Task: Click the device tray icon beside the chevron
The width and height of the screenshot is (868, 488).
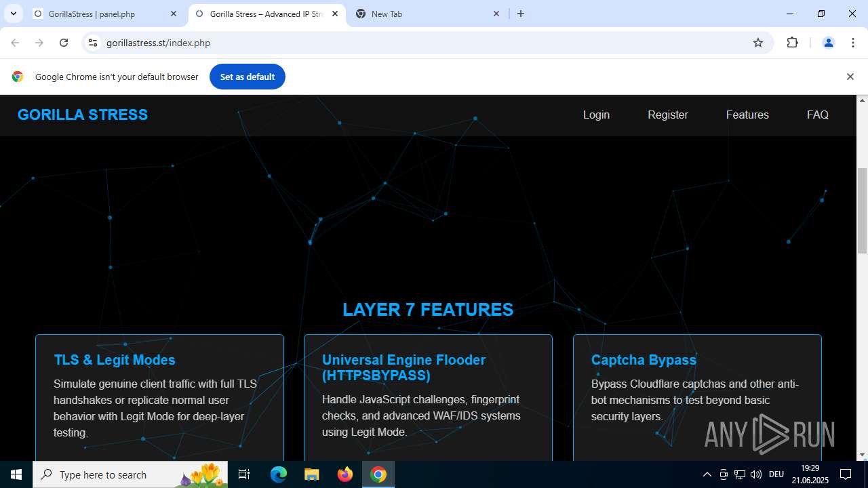Action: pyautogui.click(x=724, y=474)
